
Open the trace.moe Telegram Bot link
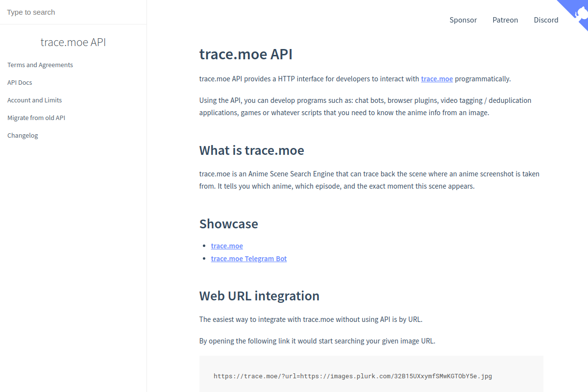pos(249,259)
